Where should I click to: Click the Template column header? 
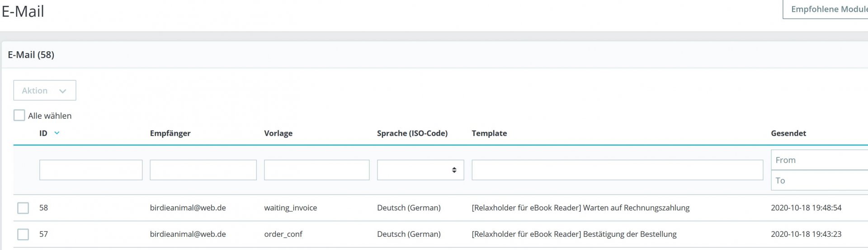coord(489,133)
